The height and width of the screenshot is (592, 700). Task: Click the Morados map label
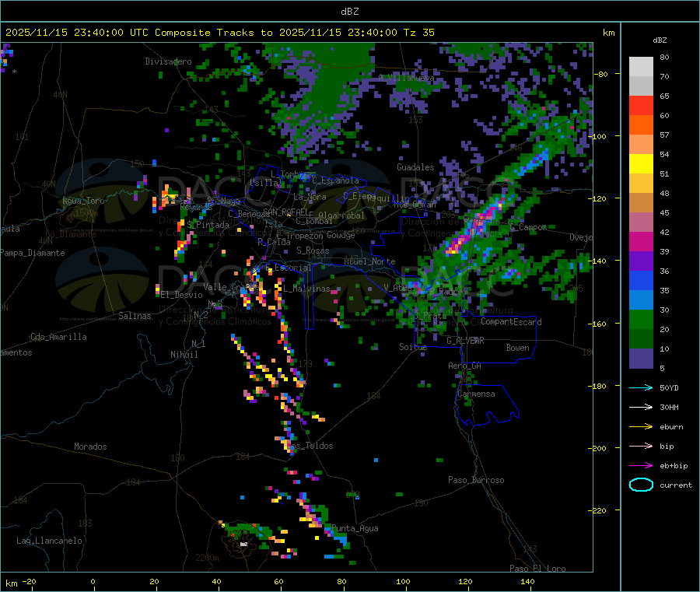tap(90, 447)
